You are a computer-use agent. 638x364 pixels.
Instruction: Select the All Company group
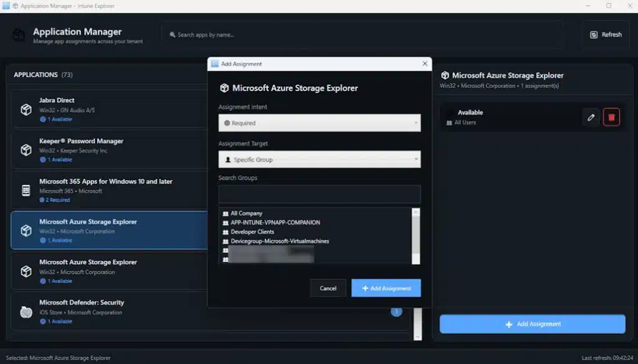[247, 213]
